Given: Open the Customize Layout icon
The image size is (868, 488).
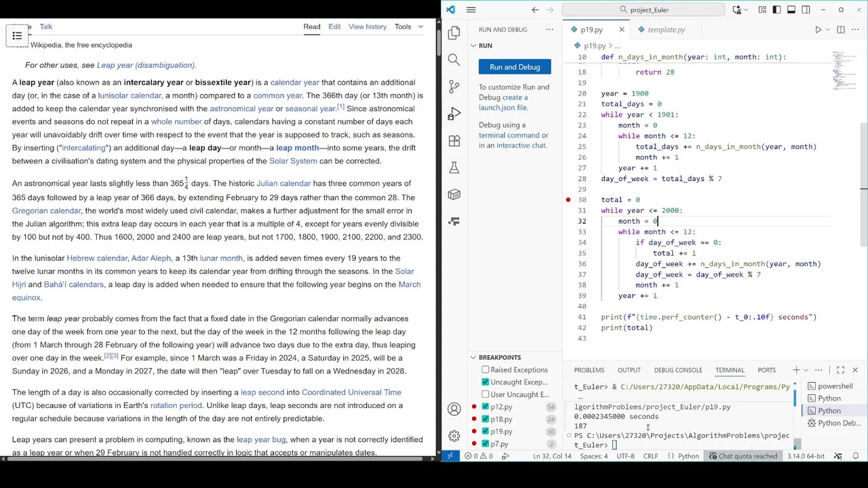Looking at the screenshot, I should [x=762, y=9].
